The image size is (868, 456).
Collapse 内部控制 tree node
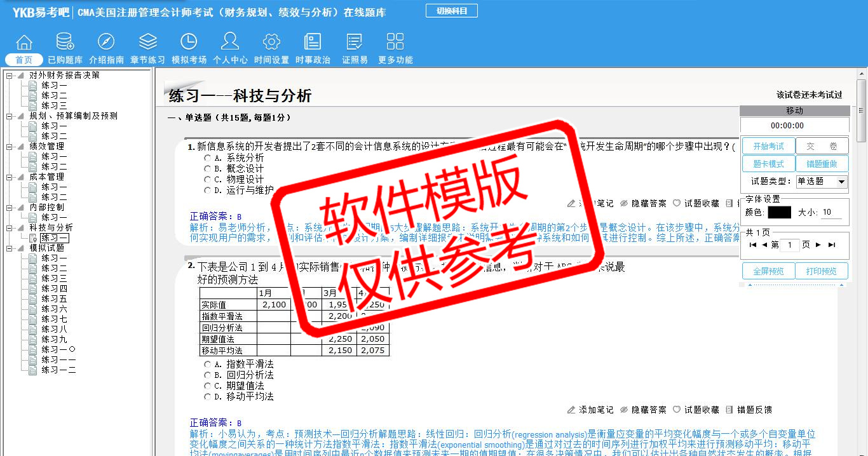(x=9, y=207)
